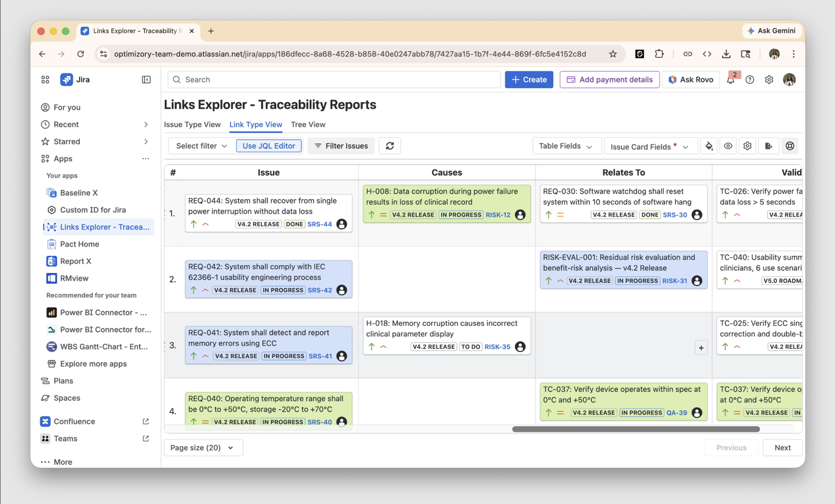Open Report X app
835x504 pixels.
(75, 261)
